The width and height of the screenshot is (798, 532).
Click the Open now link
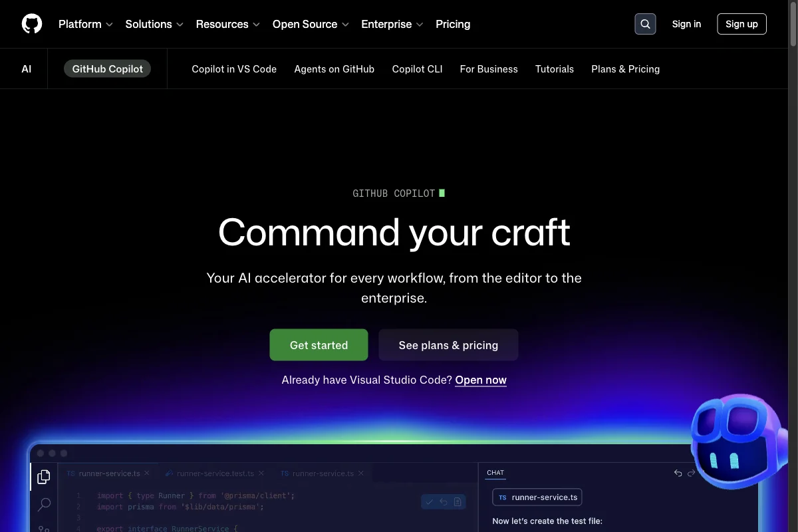(481, 380)
